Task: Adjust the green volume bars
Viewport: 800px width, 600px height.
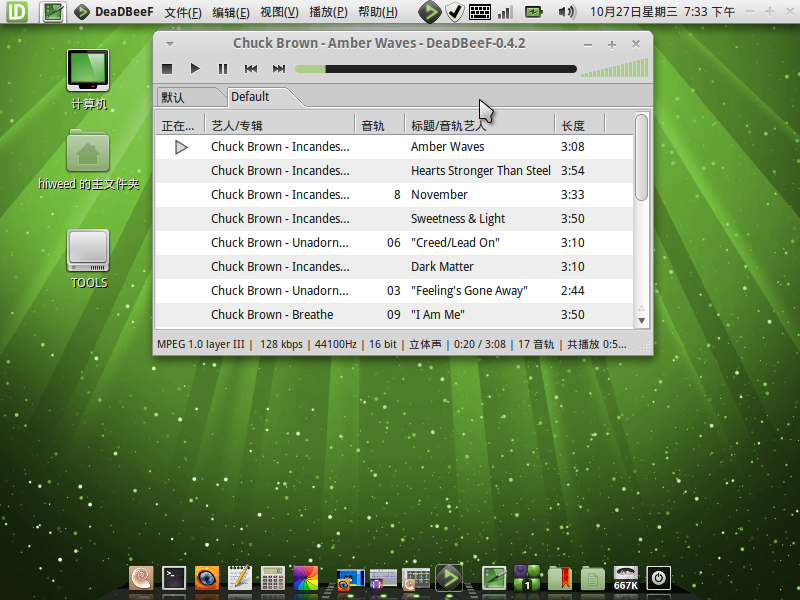Action: click(615, 68)
